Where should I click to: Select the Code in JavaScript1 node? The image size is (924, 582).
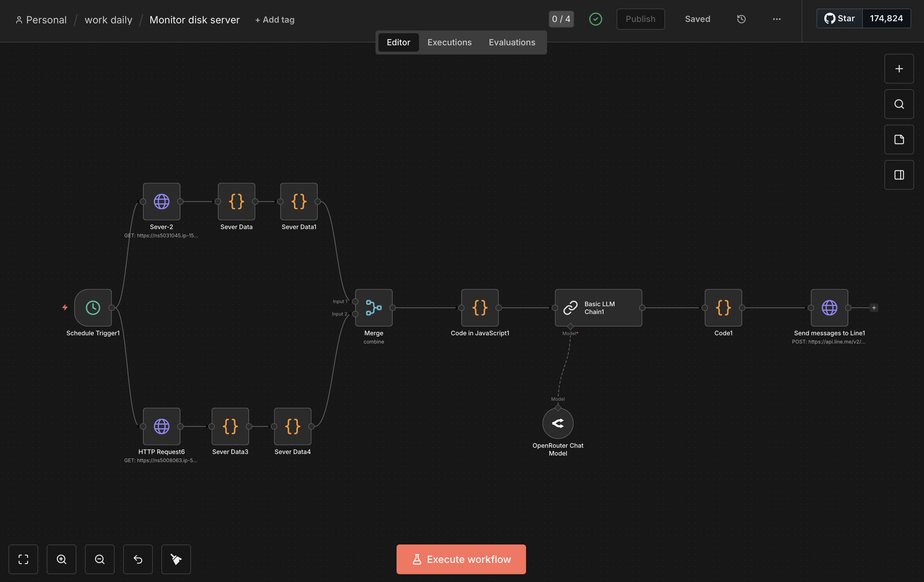coord(480,308)
